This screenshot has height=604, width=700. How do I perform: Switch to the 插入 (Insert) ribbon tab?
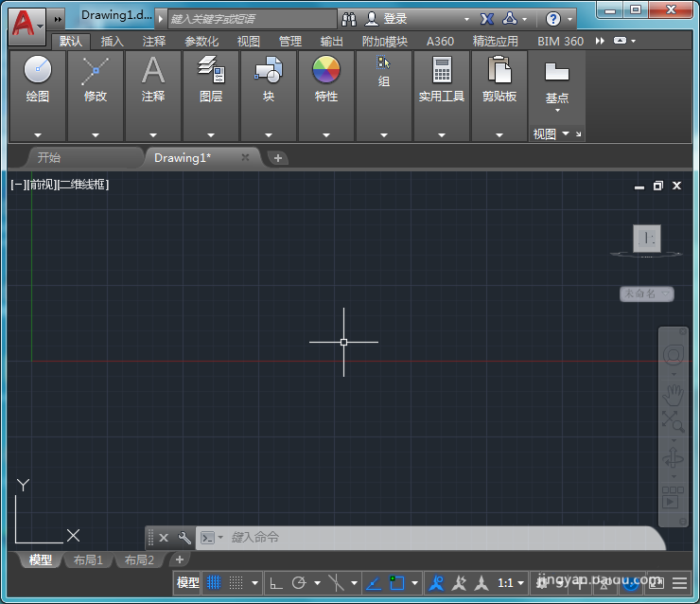pos(113,42)
